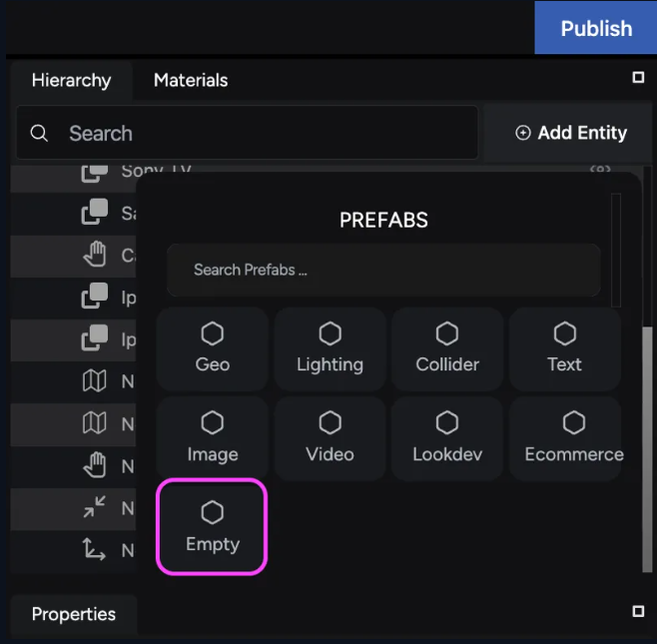Maximize the Properties panel square icon
Screen dimensions: 657x644
point(638,611)
